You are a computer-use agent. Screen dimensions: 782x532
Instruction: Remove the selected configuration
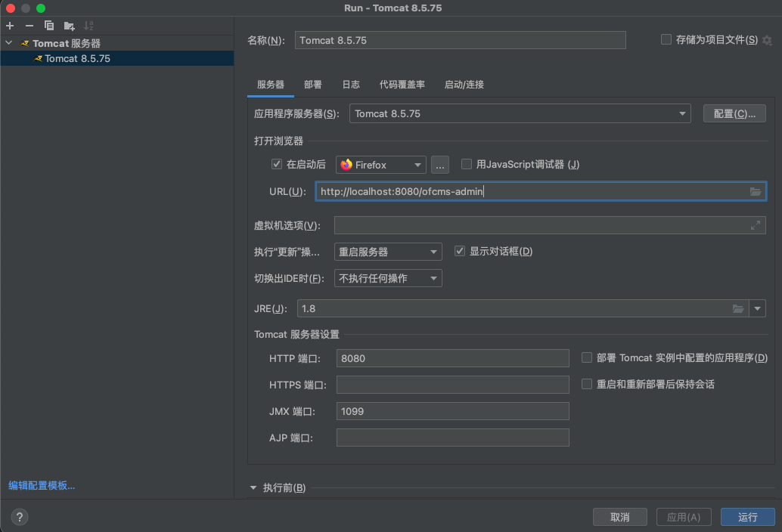(x=29, y=26)
